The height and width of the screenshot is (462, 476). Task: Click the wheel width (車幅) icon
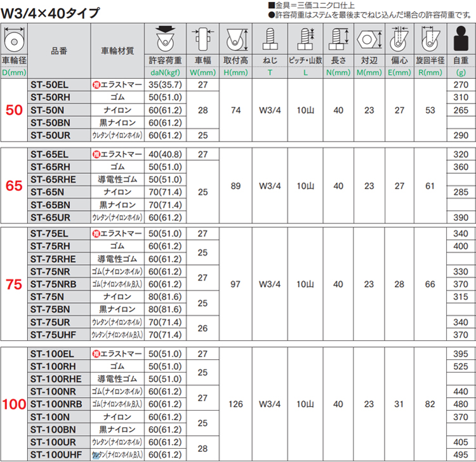pos(203,40)
